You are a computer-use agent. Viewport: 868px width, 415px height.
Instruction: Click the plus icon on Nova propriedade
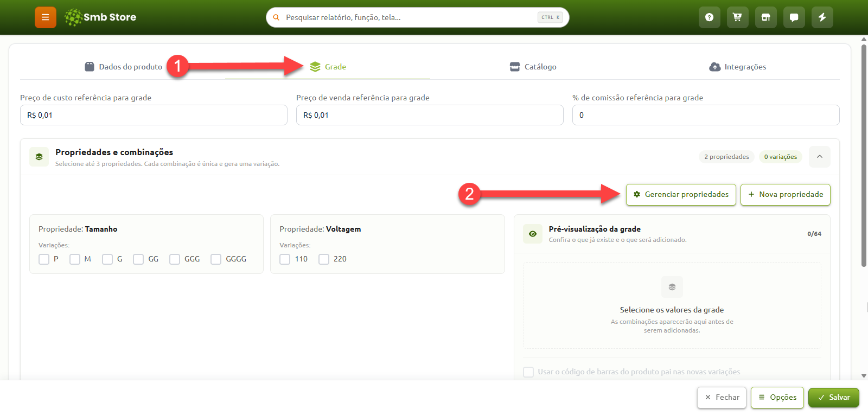pos(751,194)
